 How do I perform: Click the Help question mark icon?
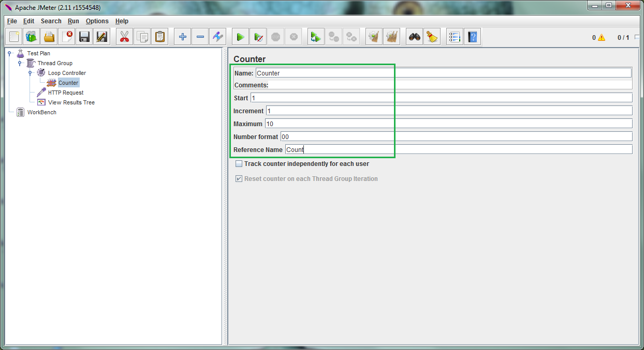click(x=472, y=36)
